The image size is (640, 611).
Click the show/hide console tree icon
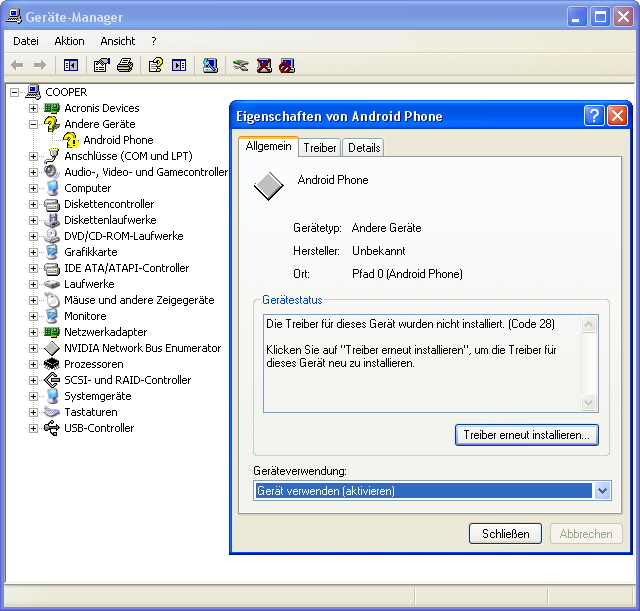pos(71,65)
